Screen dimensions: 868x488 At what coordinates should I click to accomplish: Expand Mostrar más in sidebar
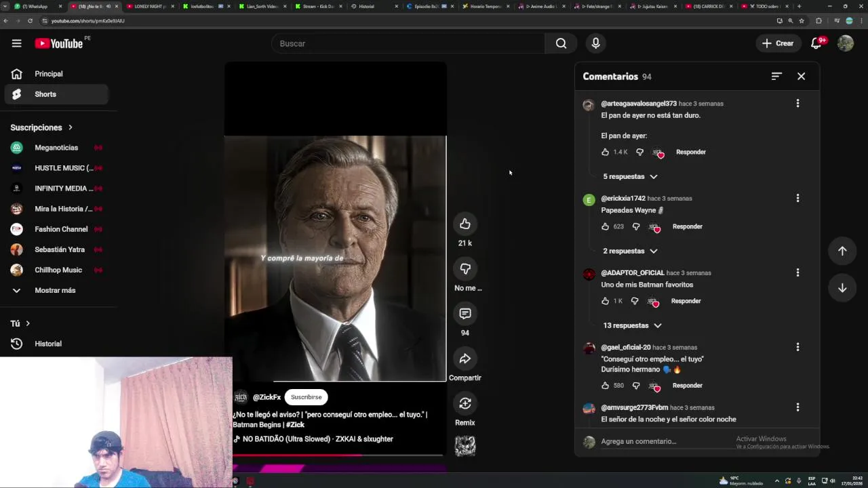56,290
